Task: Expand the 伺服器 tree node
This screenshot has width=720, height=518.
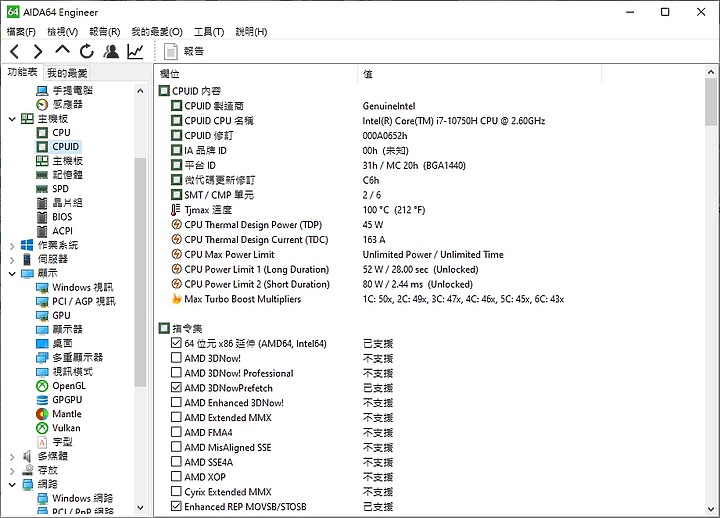Action: (12, 260)
